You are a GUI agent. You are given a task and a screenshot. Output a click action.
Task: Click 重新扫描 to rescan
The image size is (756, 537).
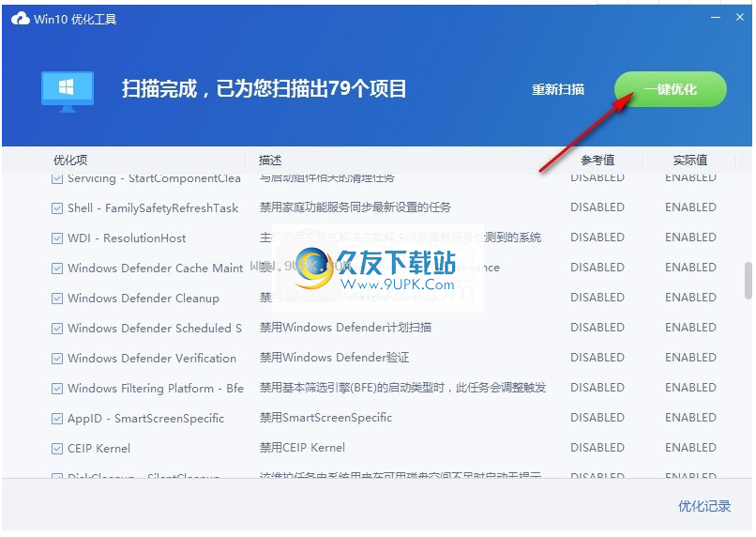click(x=558, y=89)
